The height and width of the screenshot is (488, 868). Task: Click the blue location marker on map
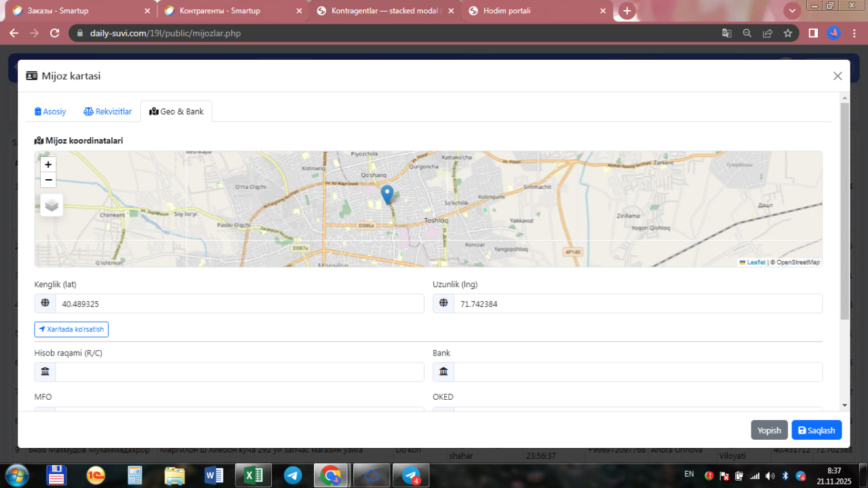pos(387,194)
